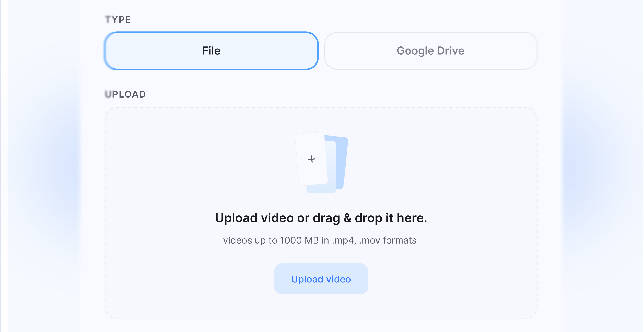The image size is (644, 332).
Task: Click the '.mp4,' text in format hint
Action: click(344, 240)
